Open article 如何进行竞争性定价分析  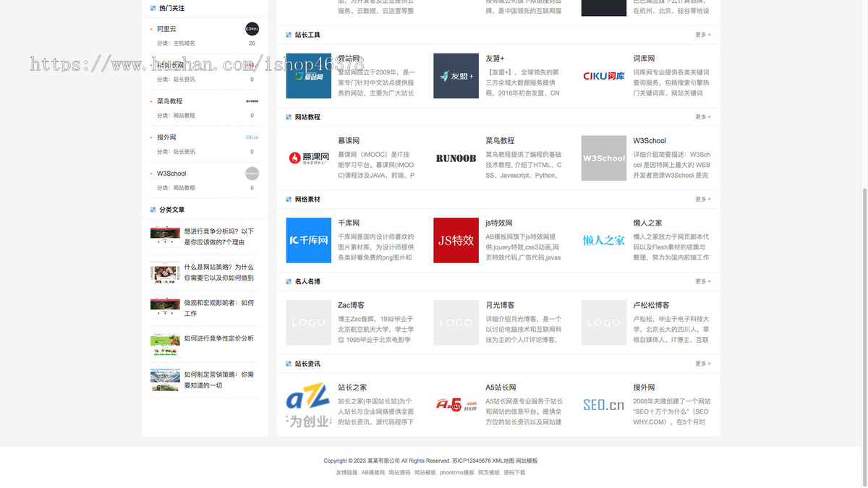click(x=219, y=338)
